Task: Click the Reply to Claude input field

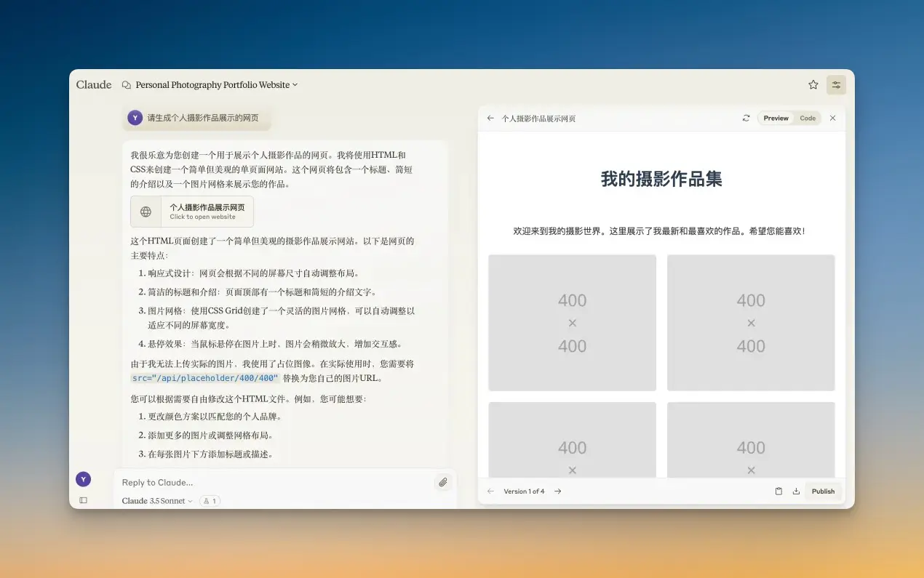Action: 275,482
